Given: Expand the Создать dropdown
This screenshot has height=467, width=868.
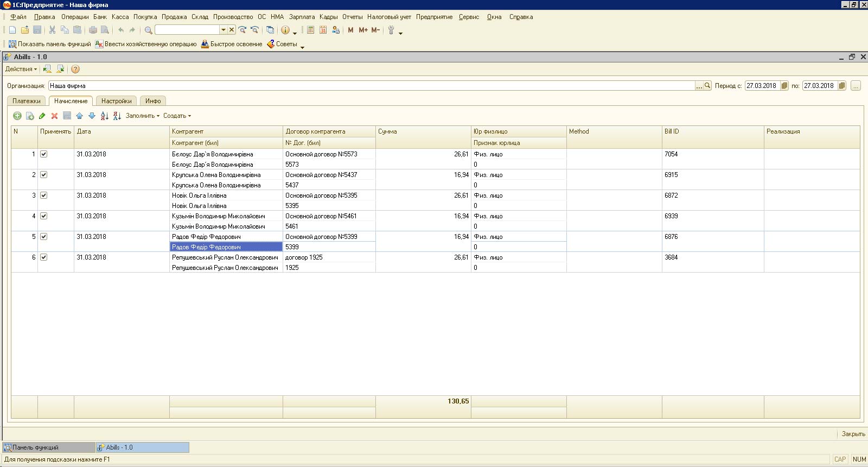Looking at the screenshot, I should click(x=177, y=116).
